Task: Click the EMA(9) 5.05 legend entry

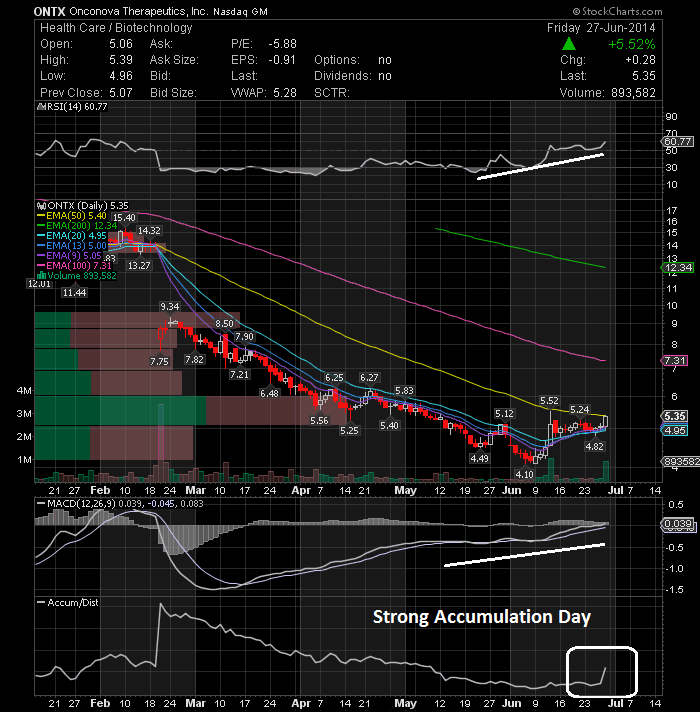Action: pyautogui.click(x=74, y=256)
